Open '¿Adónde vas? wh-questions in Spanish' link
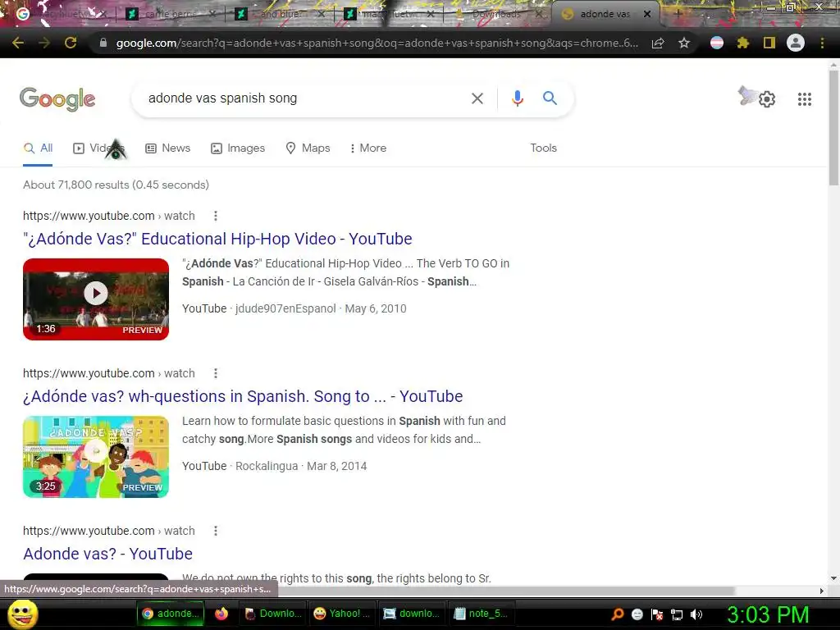 point(243,396)
